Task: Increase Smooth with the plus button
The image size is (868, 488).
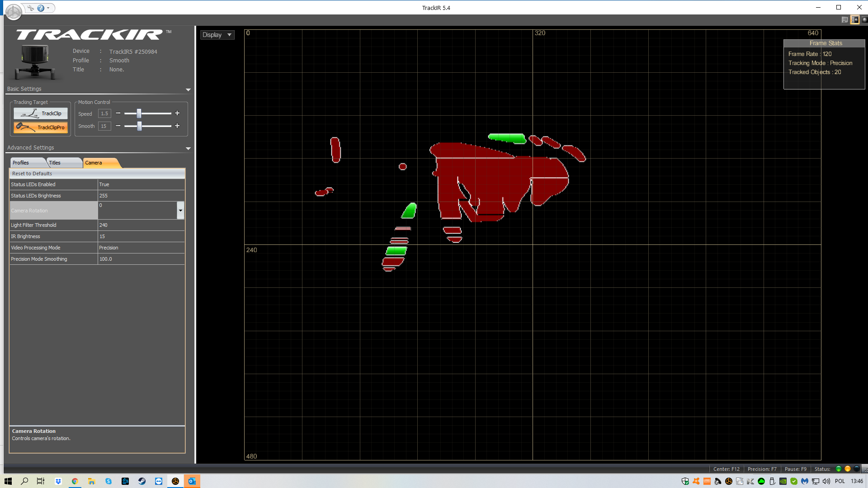Action: click(177, 126)
